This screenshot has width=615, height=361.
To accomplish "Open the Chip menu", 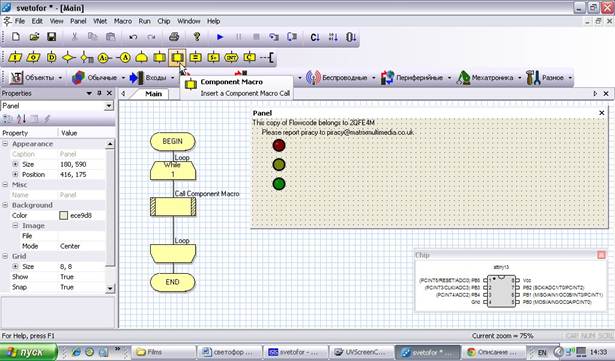I will pyautogui.click(x=164, y=21).
